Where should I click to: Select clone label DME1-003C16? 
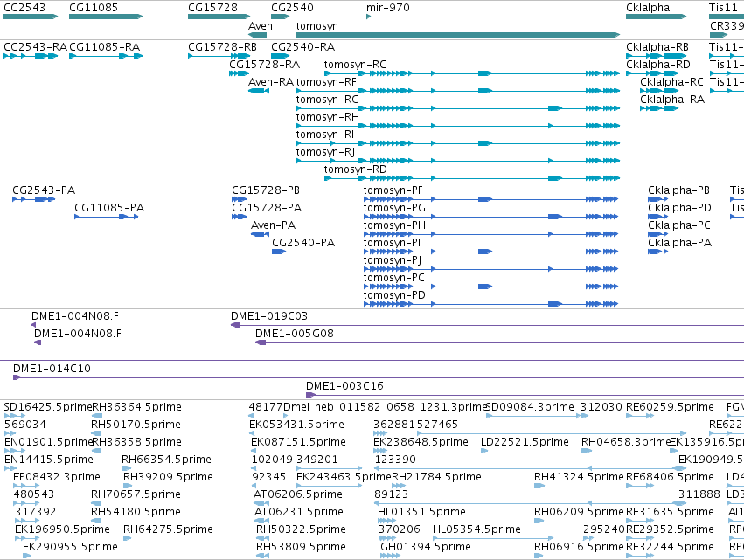(x=344, y=386)
